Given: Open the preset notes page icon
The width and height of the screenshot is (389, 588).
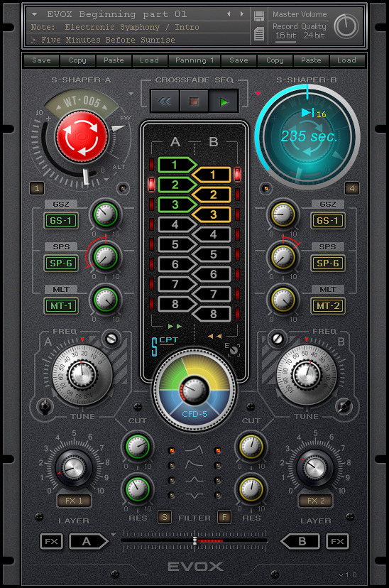Looking at the screenshot, I should [259, 34].
